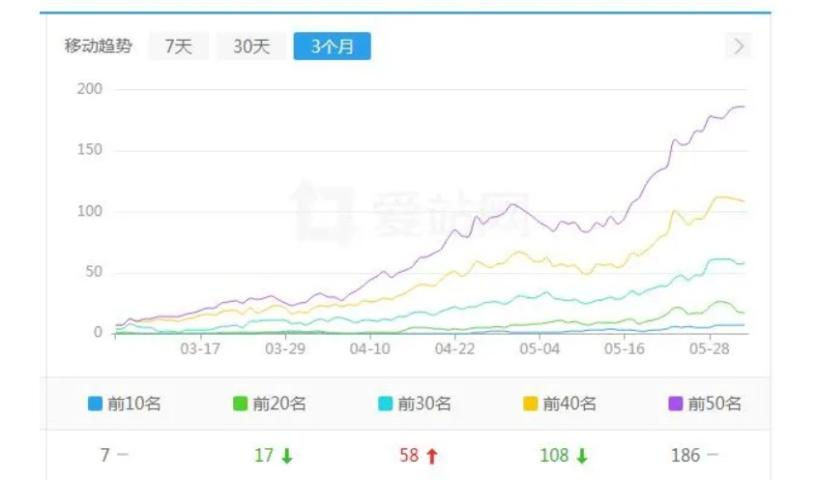
Task: Toggle the cyan 前30名 legend swatch
Action: [x=385, y=404]
